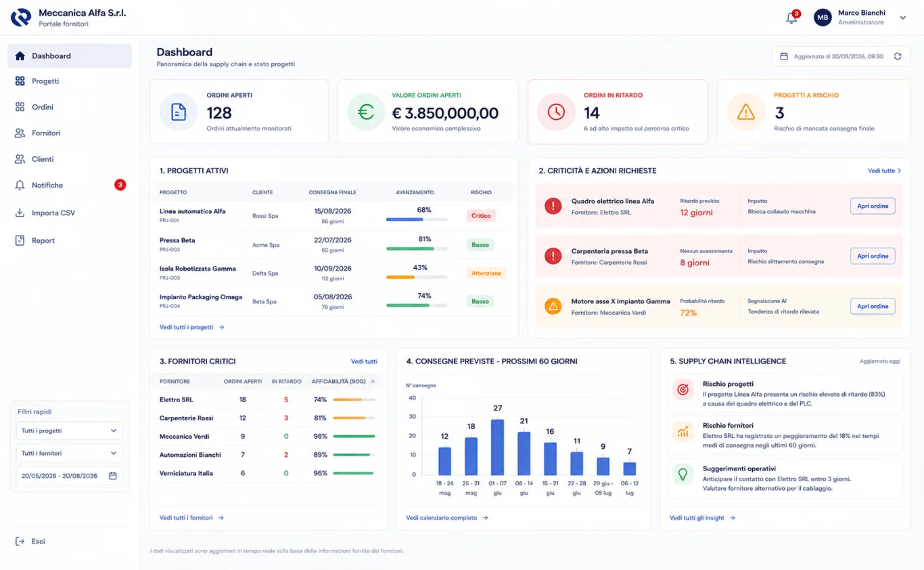Click the Rischio fornitori chart icon

[x=683, y=431]
